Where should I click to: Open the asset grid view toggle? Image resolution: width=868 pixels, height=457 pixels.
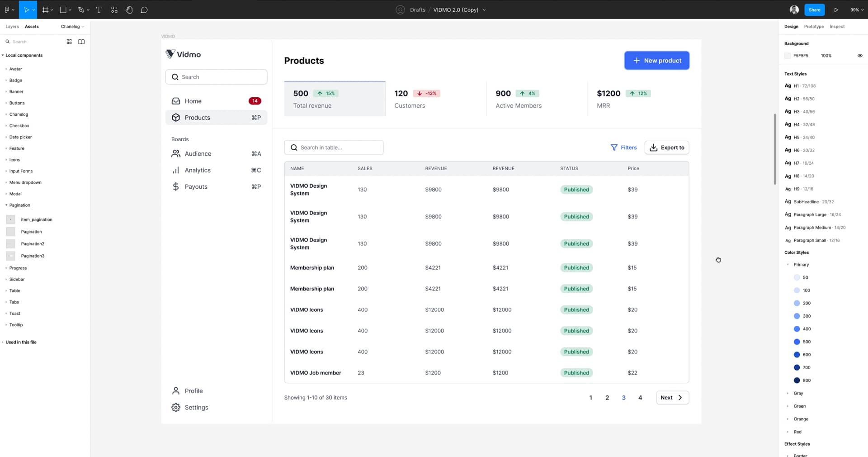pyautogui.click(x=69, y=42)
